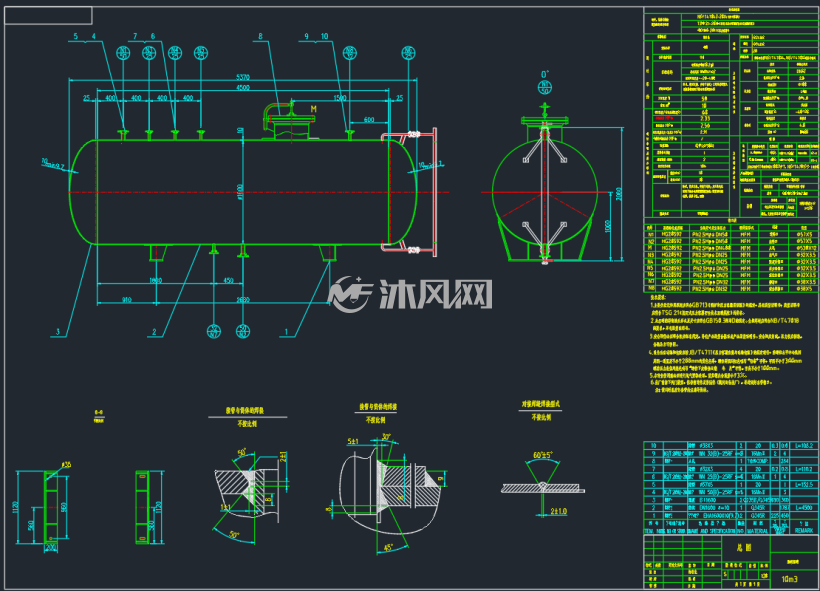Select the MATERIAL header in the parts list
Screen dimensions: 820x591
tap(757, 531)
